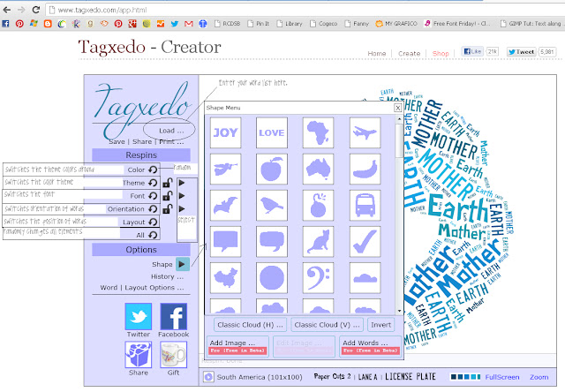Toggle the Theme lock
Screen dimensions: 565x392
[x=167, y=183]
